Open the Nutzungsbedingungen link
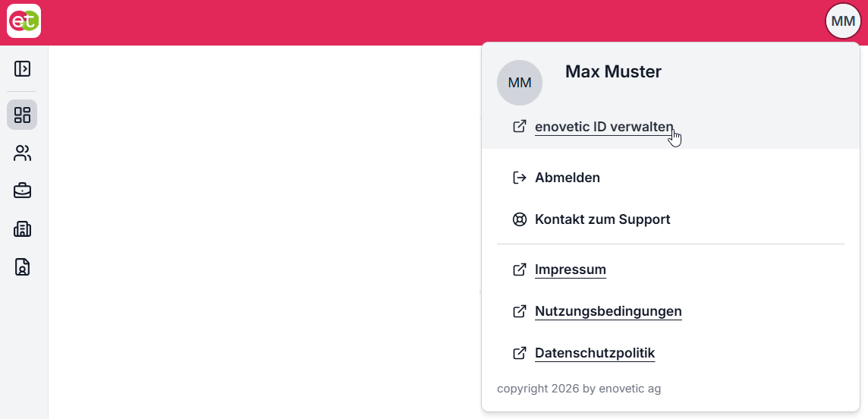868x419 pixels. [608, 312]
